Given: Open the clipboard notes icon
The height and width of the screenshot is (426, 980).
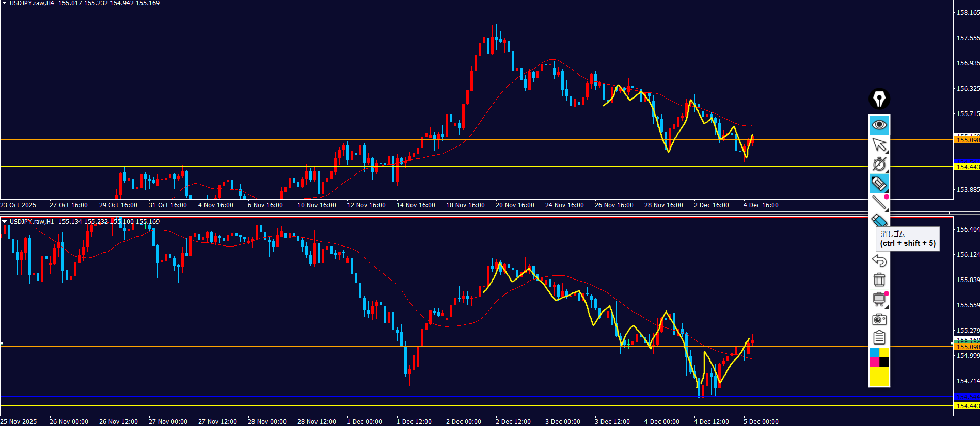Looking at the screenshot, I should click(879, 338).
